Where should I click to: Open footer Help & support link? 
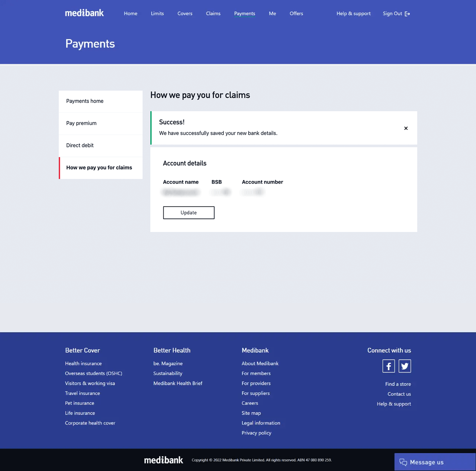tap(394, 404)
